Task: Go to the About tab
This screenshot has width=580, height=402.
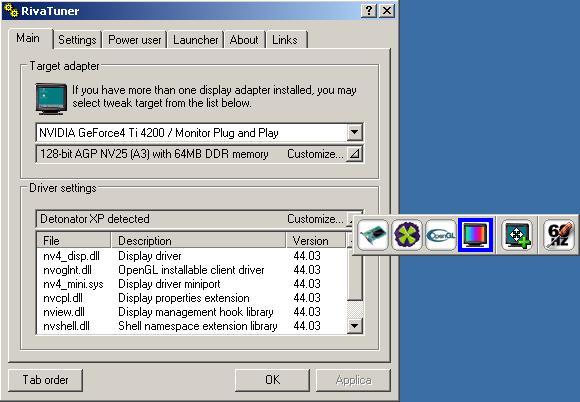Action: click(244, 40)
